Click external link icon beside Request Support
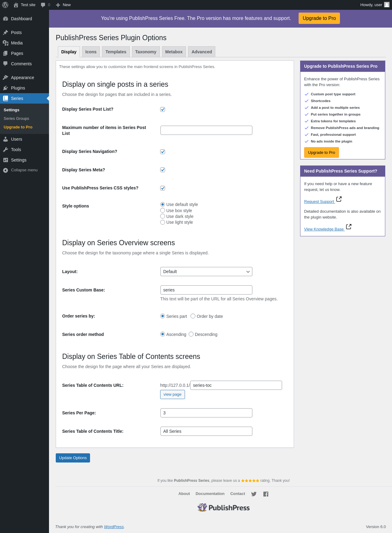This screenshot has width=392, height=533. point(339,199)
